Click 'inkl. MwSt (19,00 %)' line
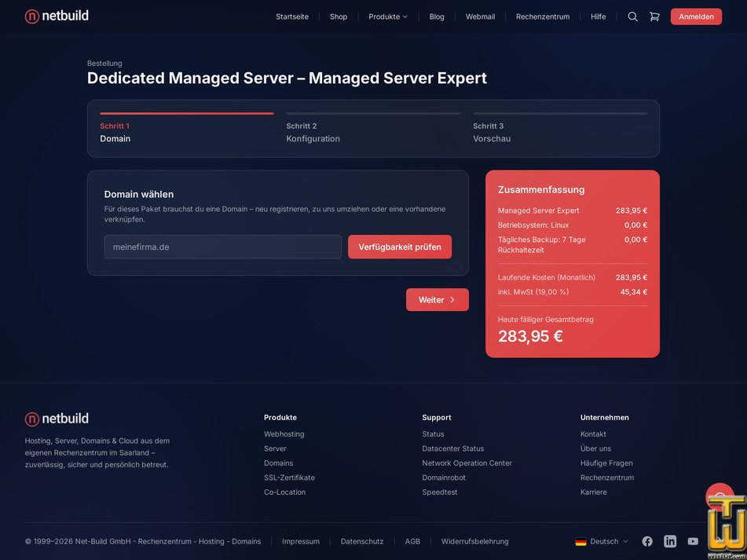Image resolution: width=747 pixels, height=560 pixels. pyautogui.click(x=572, y=292)
